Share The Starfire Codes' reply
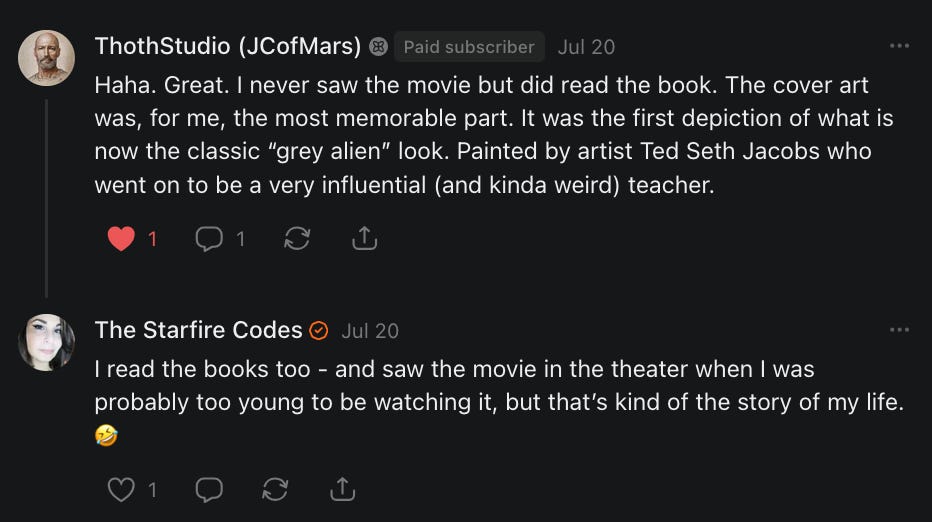Viewport: 932px width, 522px height. click(x=342, y=489)
